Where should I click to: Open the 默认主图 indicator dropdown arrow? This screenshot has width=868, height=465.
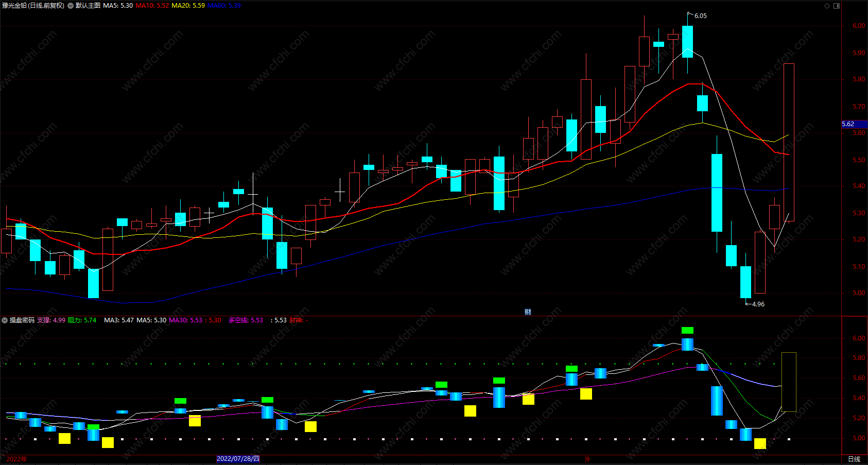pyautogui.click(x=71, y=6)
